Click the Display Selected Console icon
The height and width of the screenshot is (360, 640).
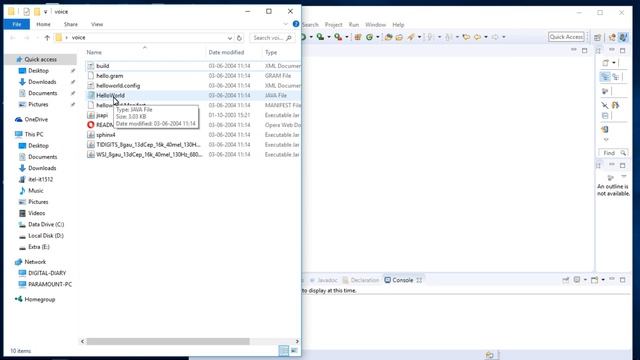point(577,280)
